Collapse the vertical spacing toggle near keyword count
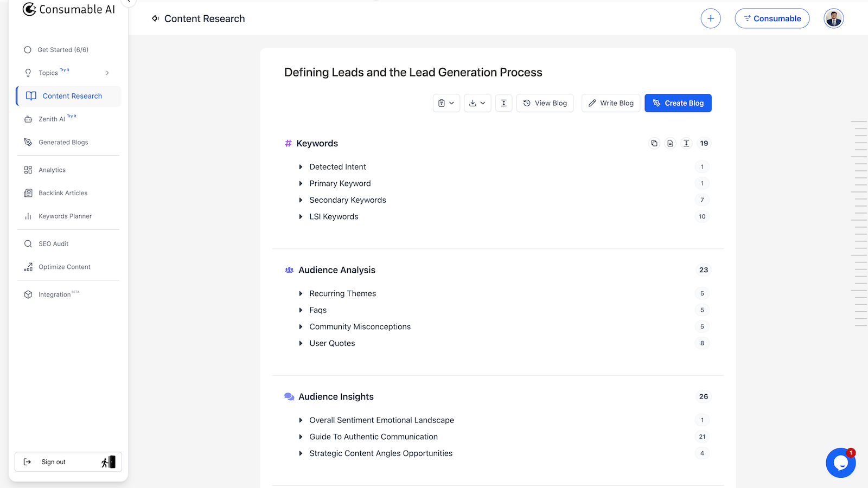The image size is (868, 488). pos(686,143)
